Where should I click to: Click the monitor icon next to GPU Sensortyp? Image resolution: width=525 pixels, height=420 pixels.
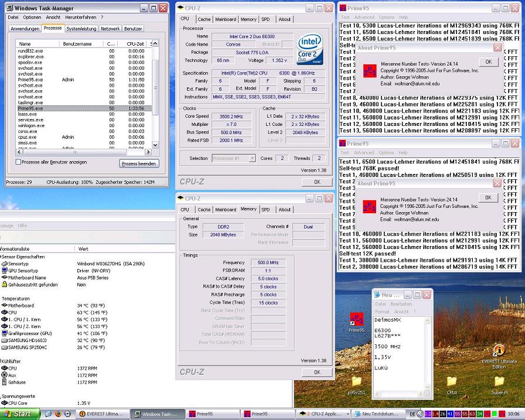coord(4,271)
